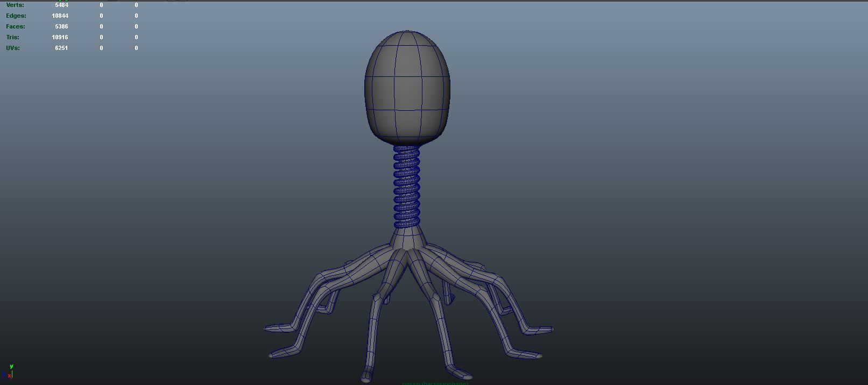Click the vertex count value 5484
This screenshot has width=868, height=385.
tap(61, 5)
